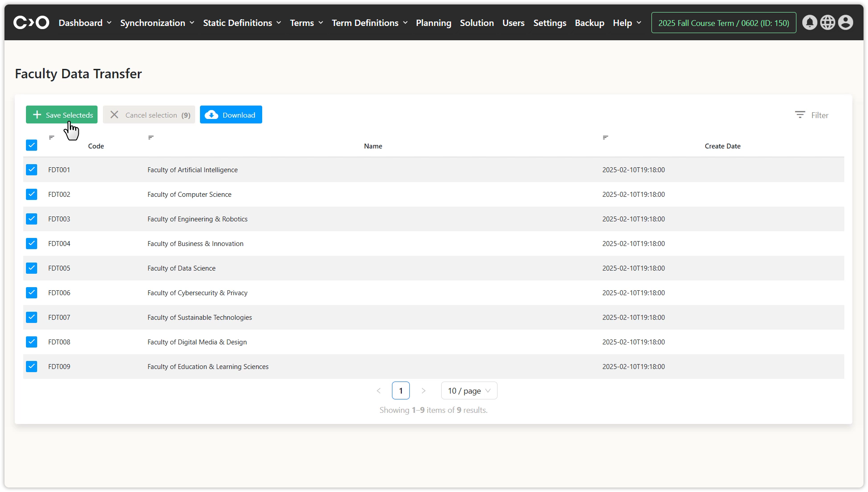868x492 pixels.
Task: Click the notification bell icon
Action: [809, 22]
